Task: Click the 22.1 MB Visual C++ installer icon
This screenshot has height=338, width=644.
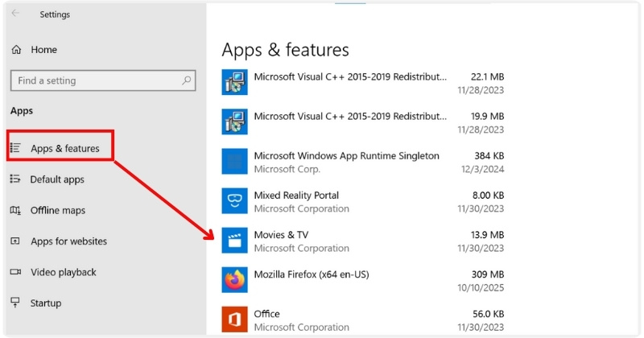Action: point(234,82)
